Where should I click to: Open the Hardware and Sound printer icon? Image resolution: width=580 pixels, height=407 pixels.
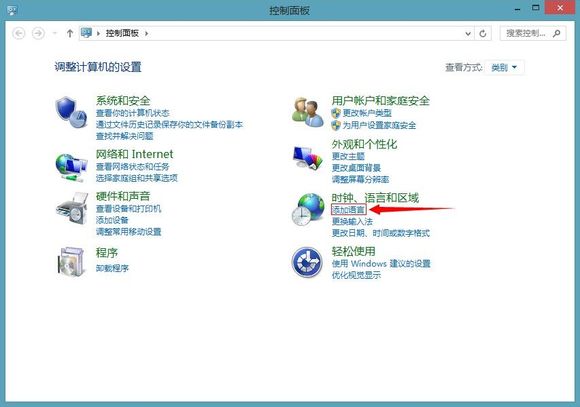[x=72, y=208]
